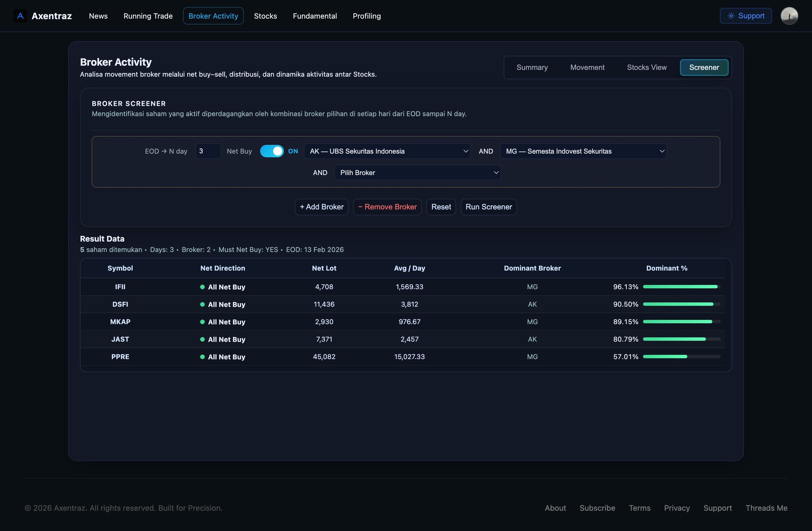Open the Pilih Broker dropdown

pos(417,172)
